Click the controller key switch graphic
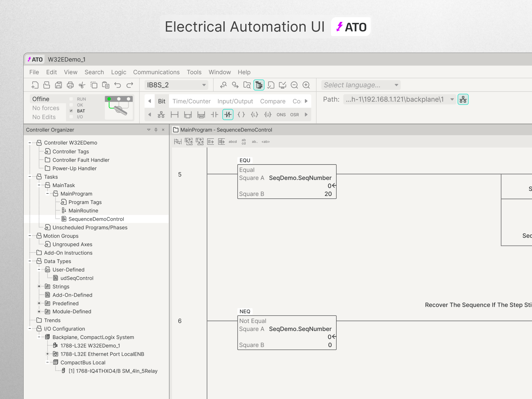 [119, 107]
